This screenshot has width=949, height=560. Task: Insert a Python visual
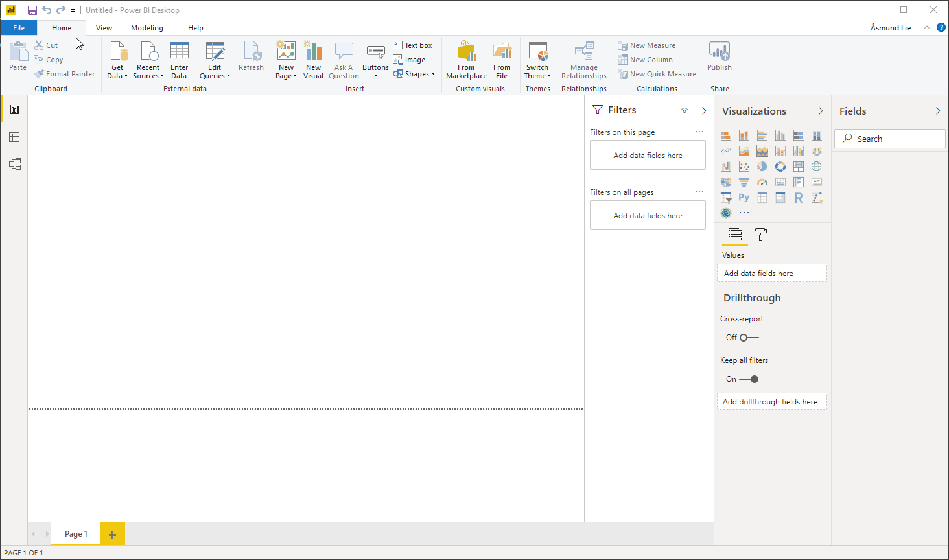(x=744, y=198)
